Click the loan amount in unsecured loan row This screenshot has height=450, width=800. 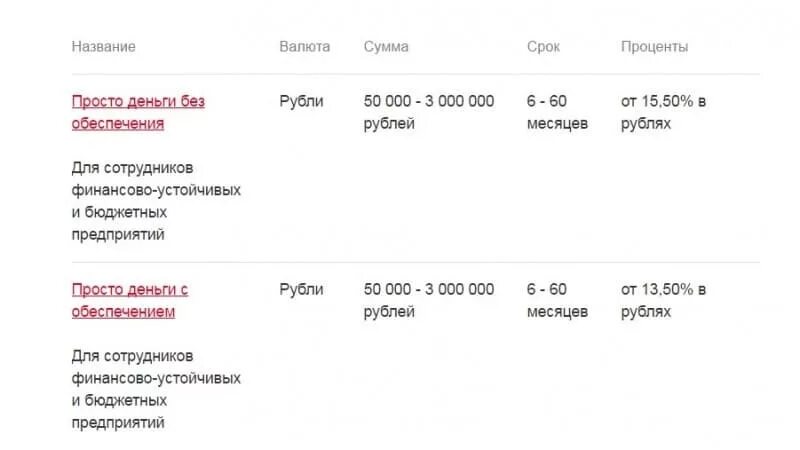pyautogui.click(x=429, y=112)
